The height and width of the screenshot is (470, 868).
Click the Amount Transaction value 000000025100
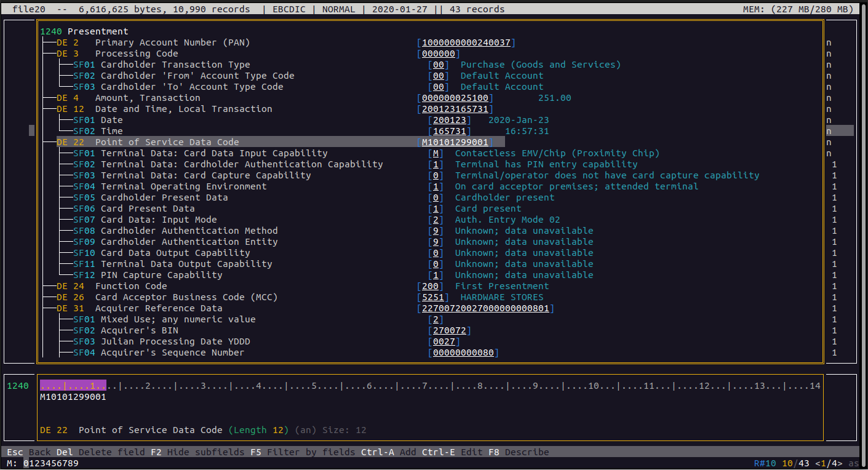pos(455,98)
